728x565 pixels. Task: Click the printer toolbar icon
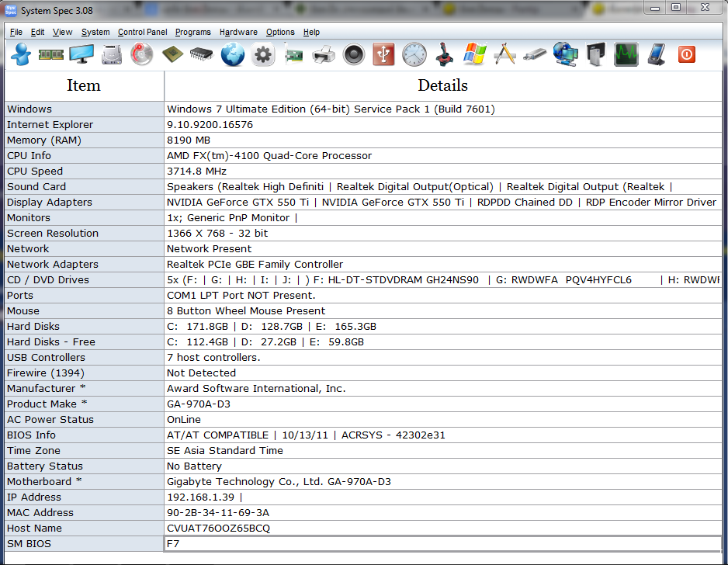point(324,55)
